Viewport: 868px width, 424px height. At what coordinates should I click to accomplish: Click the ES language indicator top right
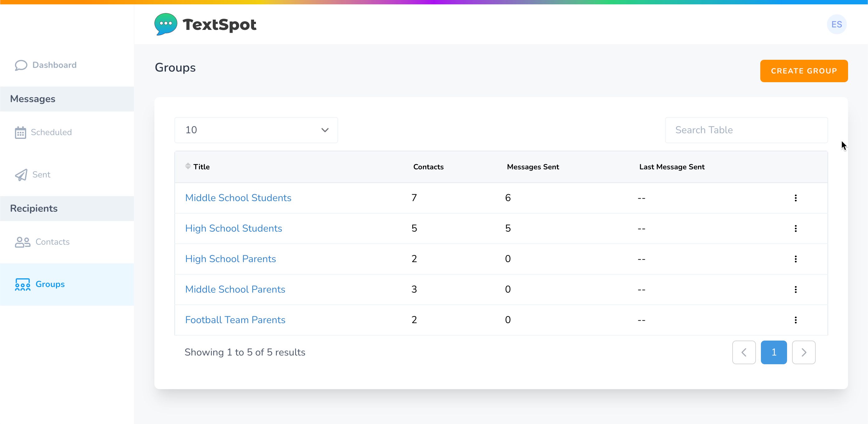[x=837, y=24]
